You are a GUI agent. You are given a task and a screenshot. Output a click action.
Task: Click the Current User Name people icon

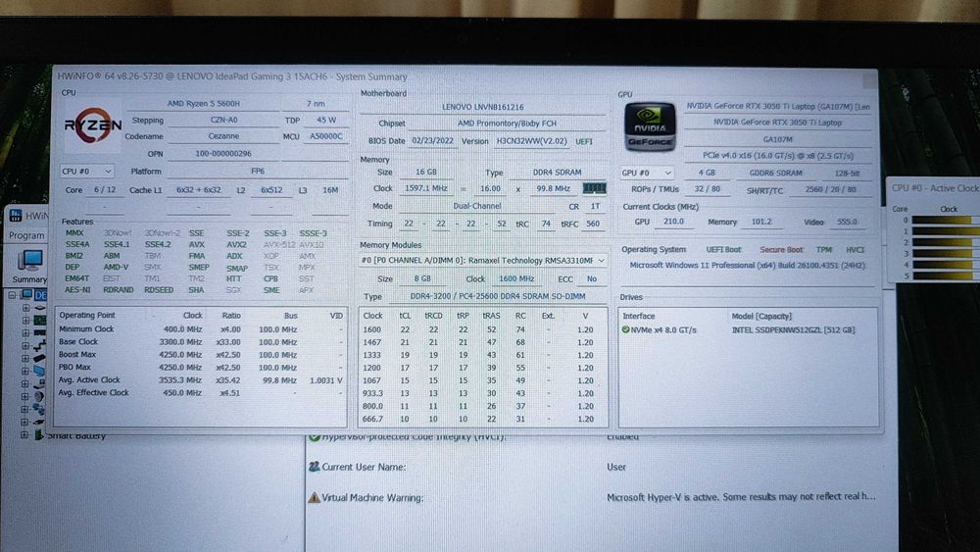tap(314, 467)
